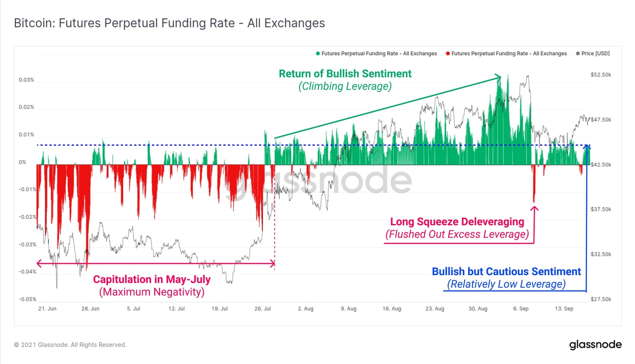This screenshot has height=364, width=635.
Task: Click the green arrowhead at the trend line tip
Action: pyautogui.click(x=499, y=77)
